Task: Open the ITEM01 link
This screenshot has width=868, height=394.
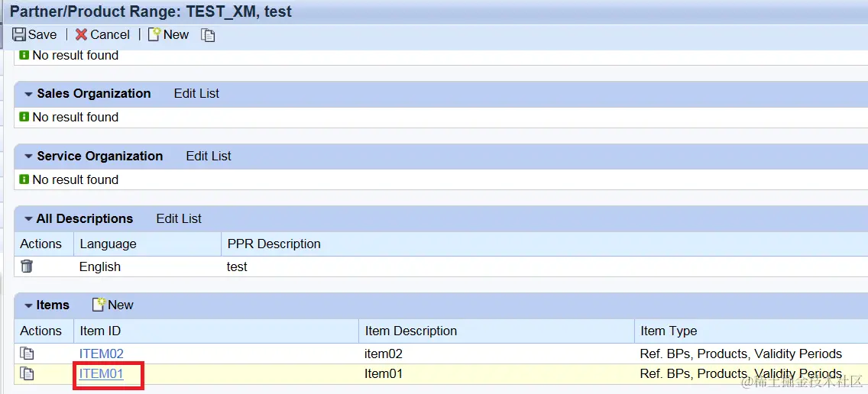Action: [102, 374]
